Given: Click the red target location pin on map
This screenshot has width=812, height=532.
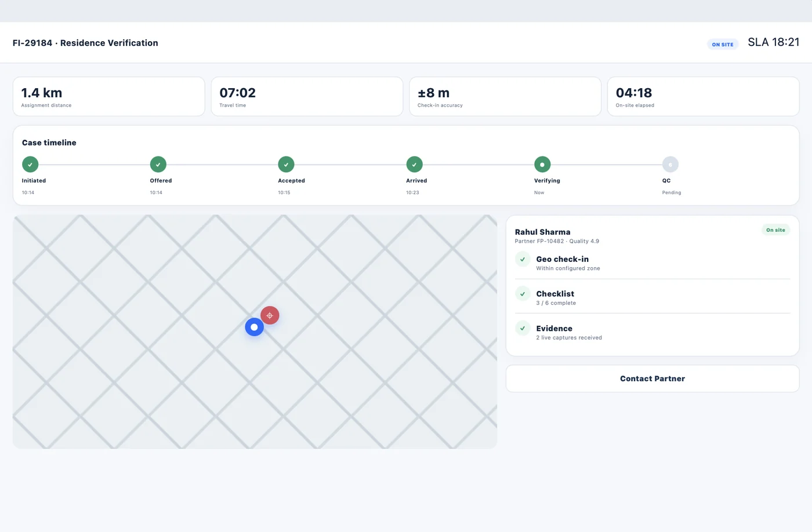Looking at the screenshot, I should pos(270,315).
